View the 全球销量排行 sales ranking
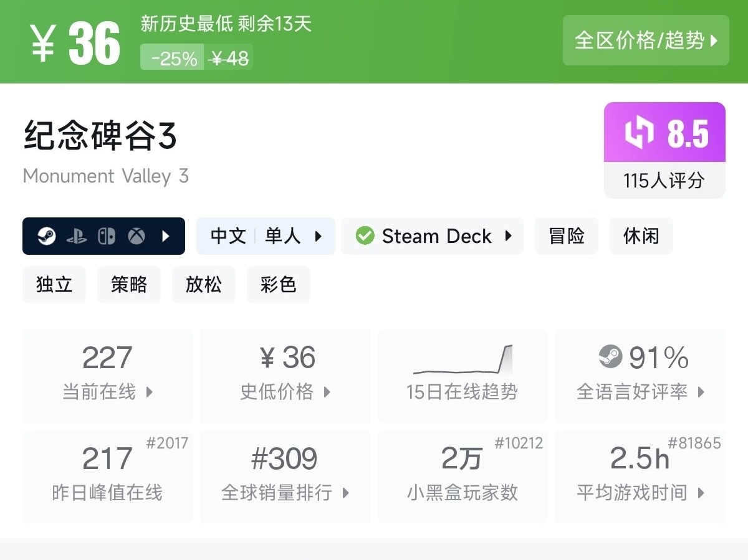This screenshot has width=748, height=560. 285,477
